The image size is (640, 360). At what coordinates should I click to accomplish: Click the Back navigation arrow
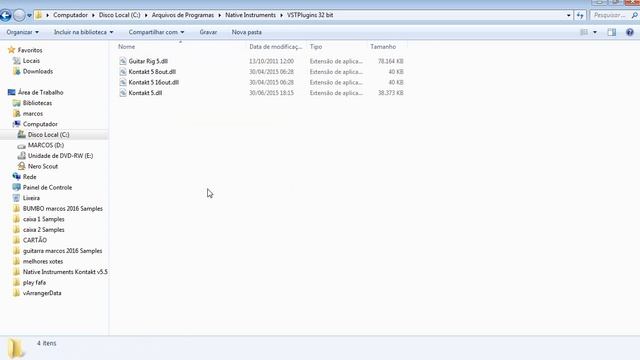coord(5,16)
